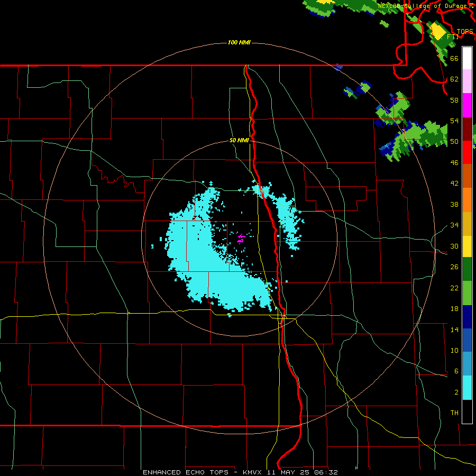The width and height of the screenshot is (476, 476).
Task: Click the 50 value on the legend scale
Action: 454,142
